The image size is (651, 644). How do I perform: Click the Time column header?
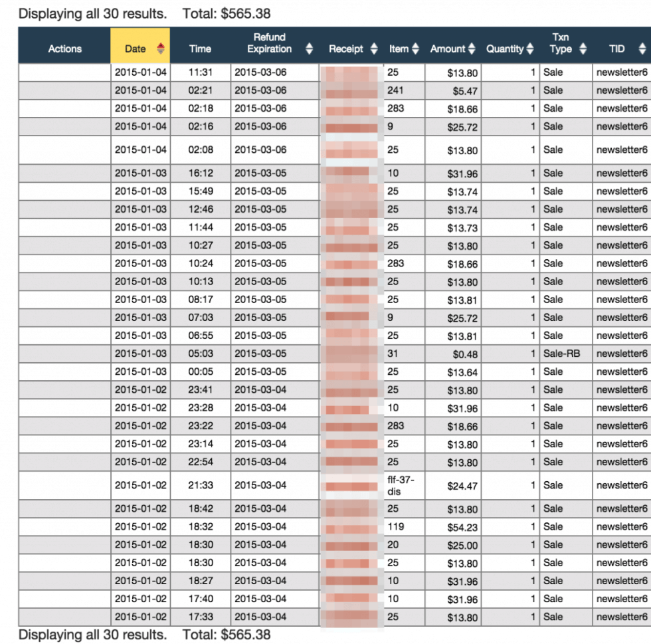point(200,49)
